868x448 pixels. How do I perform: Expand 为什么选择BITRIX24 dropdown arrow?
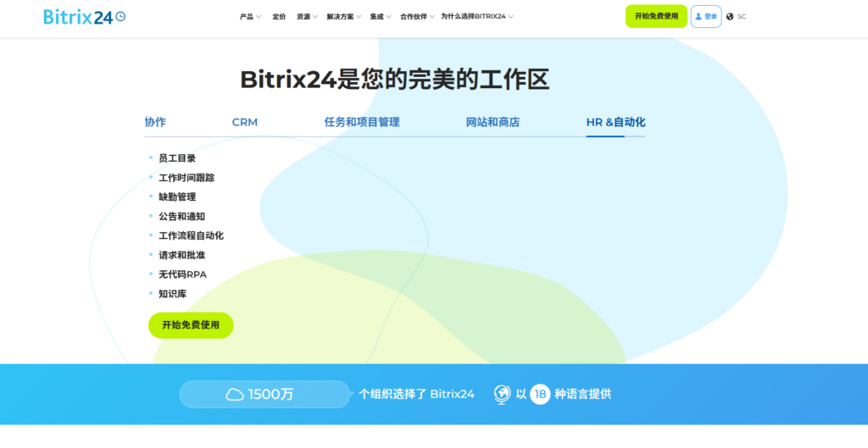click(x=510, y=17)
